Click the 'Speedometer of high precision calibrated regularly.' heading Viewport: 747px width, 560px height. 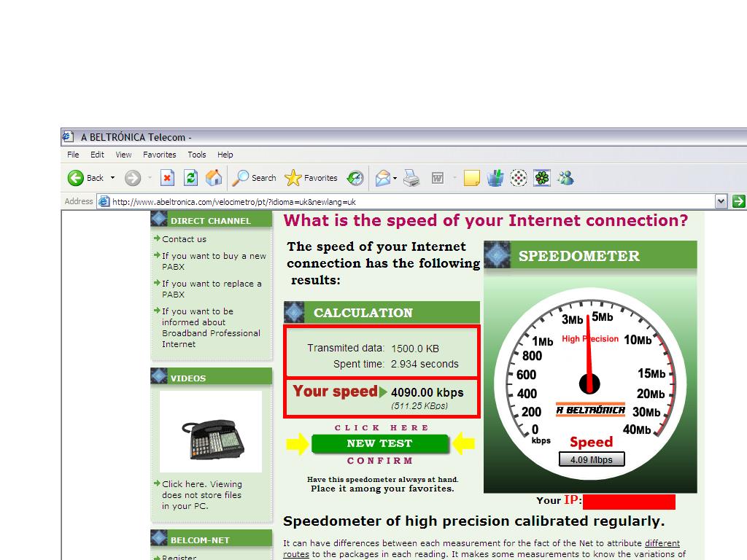coord(473,521)
